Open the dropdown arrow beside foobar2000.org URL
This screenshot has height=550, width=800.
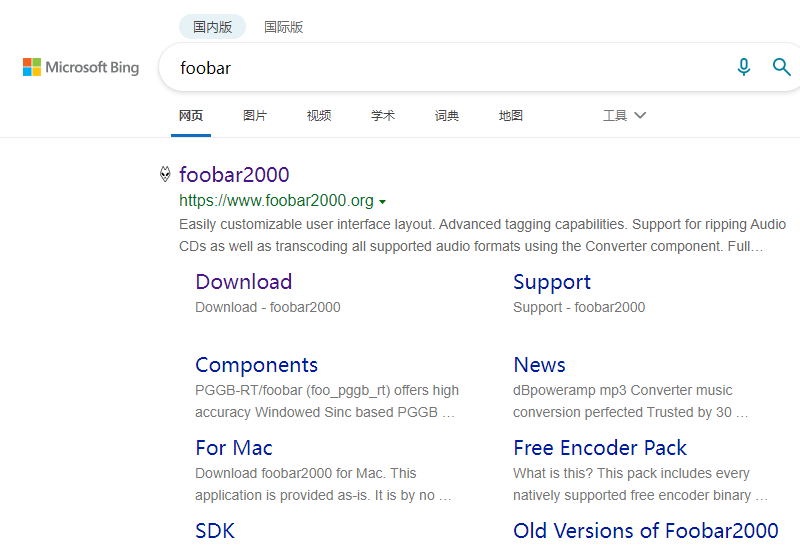383,201
